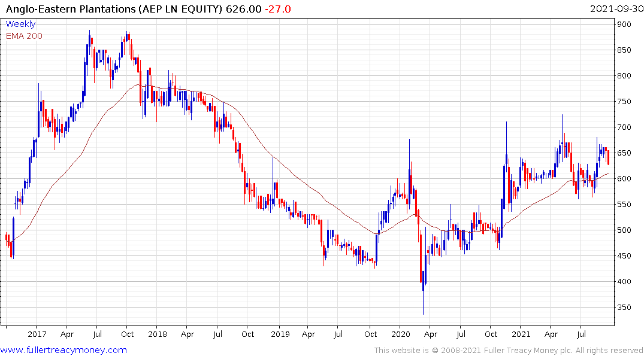Click the 850 price axis label
Viewport: 644px width, 359px height.
click(x=624, y=50)
